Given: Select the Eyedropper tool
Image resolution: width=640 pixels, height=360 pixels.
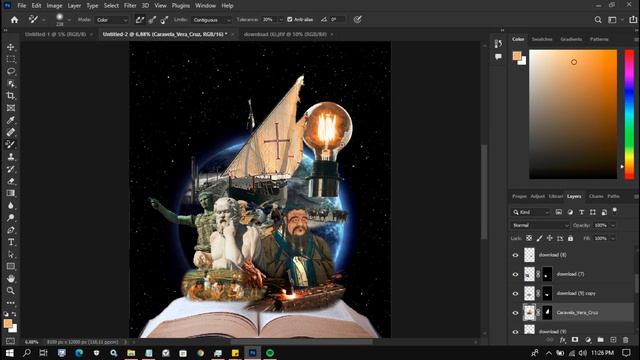Looking at the screenshot, I should click(11, 120).
